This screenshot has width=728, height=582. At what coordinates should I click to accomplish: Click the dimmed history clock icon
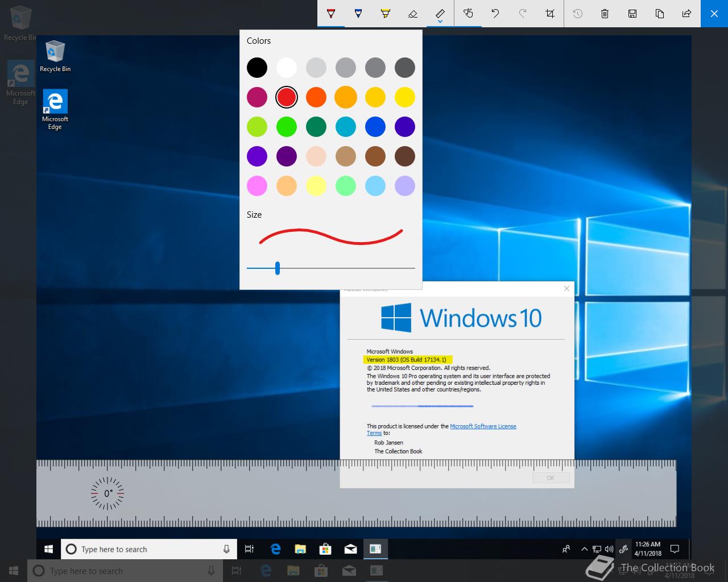click(578, 13)
